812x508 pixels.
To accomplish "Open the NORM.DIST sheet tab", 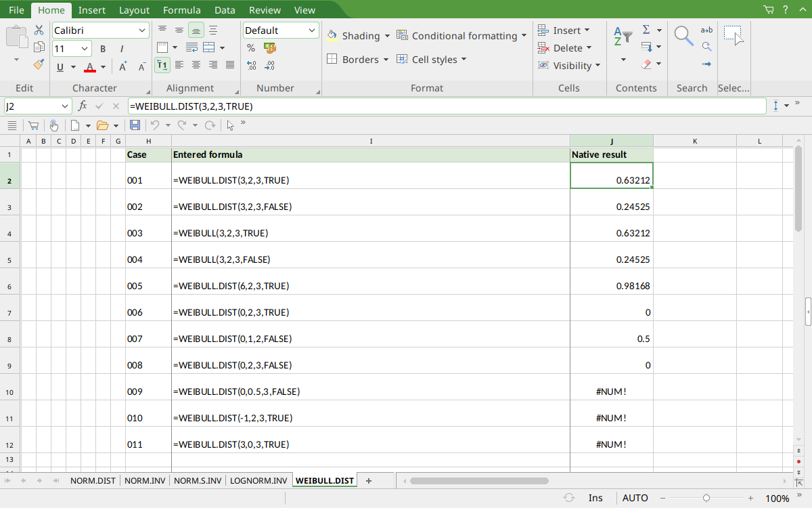I will [x=93, y=481].
